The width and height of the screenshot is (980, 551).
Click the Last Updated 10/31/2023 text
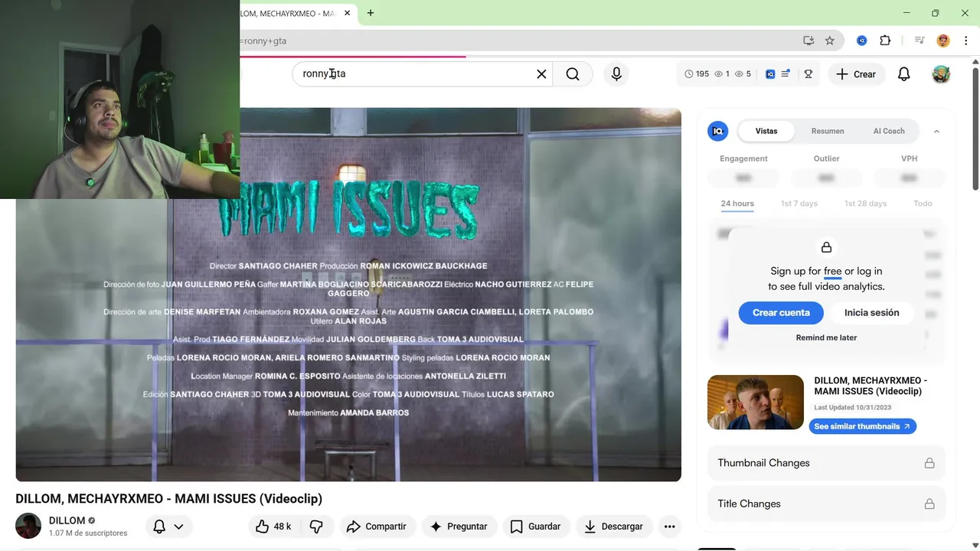click(x=852, y=408)
